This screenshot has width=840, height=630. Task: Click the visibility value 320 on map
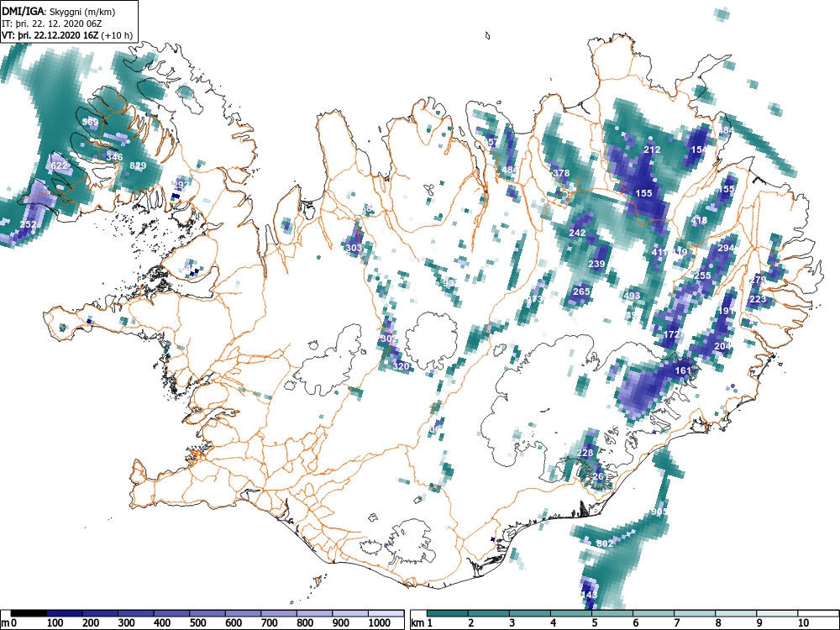(x=401, y=366)
